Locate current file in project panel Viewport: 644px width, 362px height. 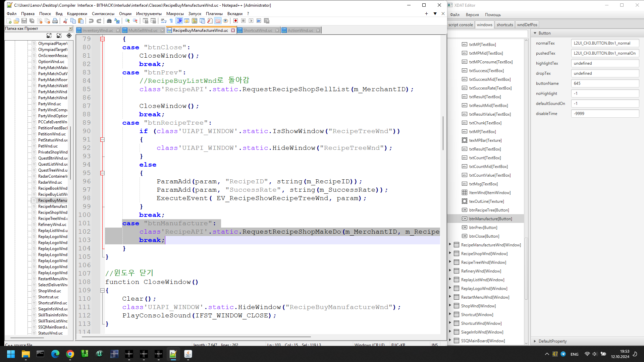[x=69, y=36]
